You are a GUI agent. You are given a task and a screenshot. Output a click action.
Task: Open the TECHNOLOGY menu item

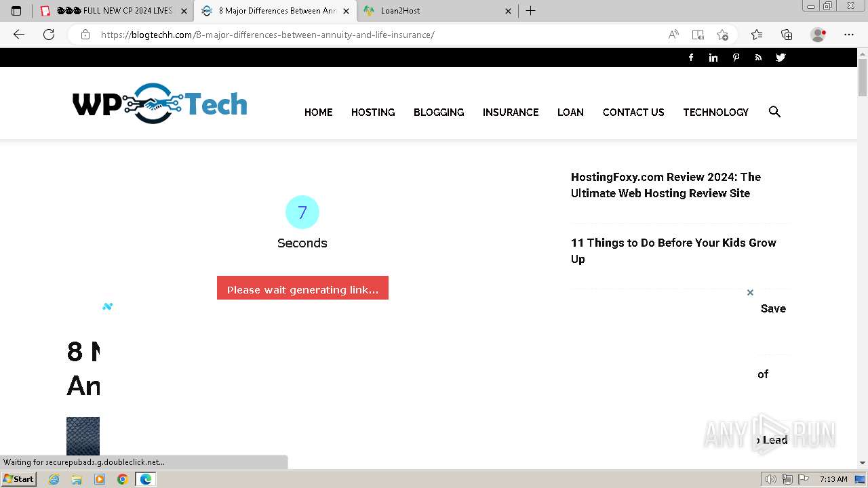[715, 113]
